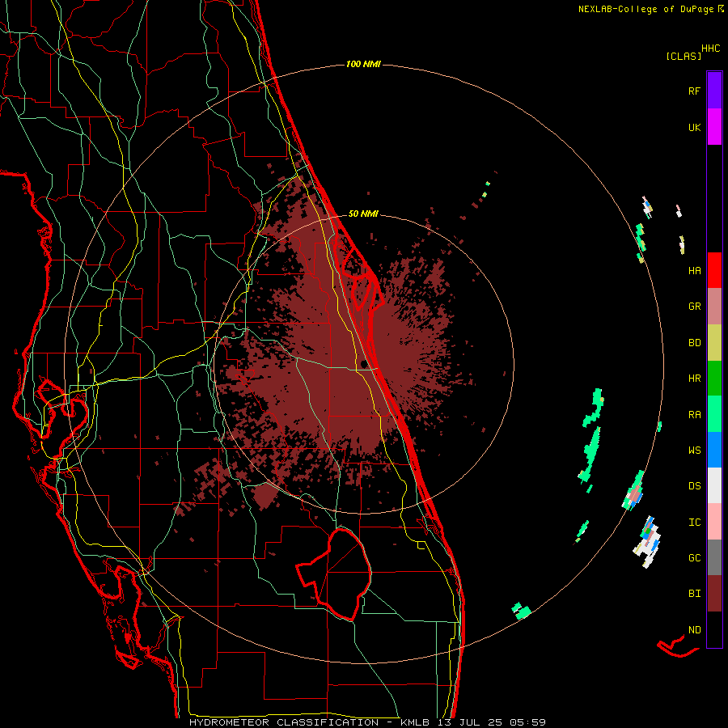The width and height of the screenshot is (728, 728).
Task: Click the "HA" legend label
Action: (694, 271)
